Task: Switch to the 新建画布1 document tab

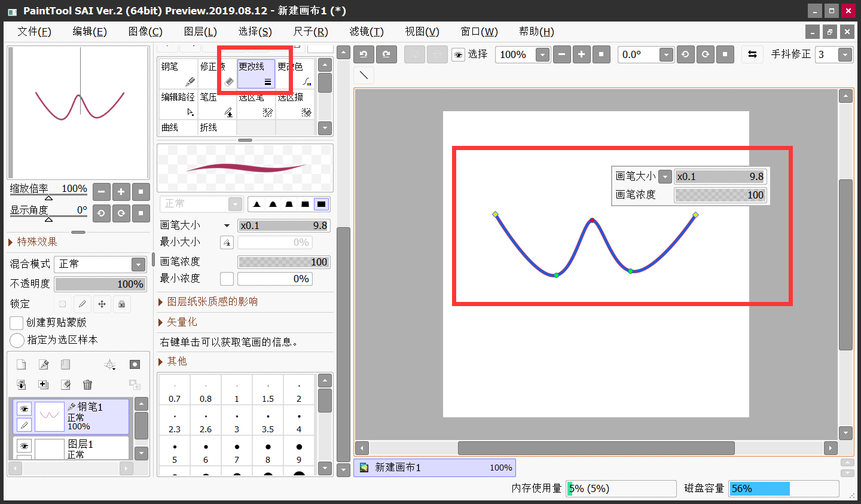Action: pyautogui.click(x=435, y=468)
